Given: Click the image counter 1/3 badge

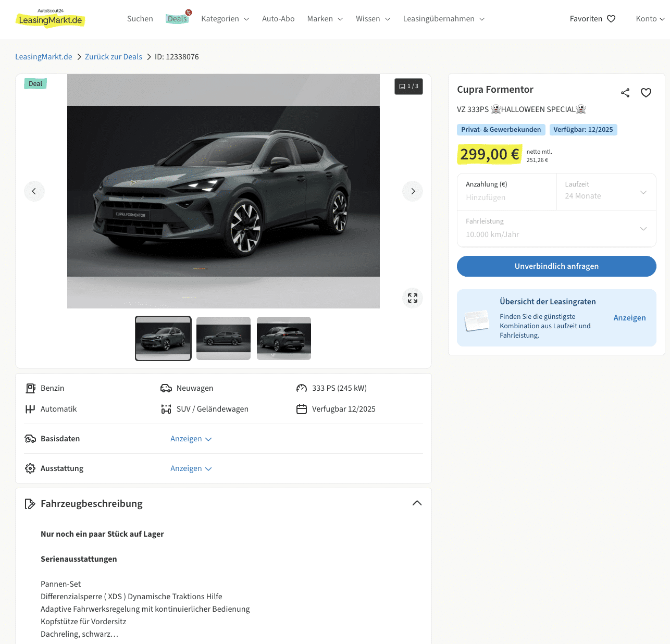Looking at the screenshot, I should tap(408, 86).
